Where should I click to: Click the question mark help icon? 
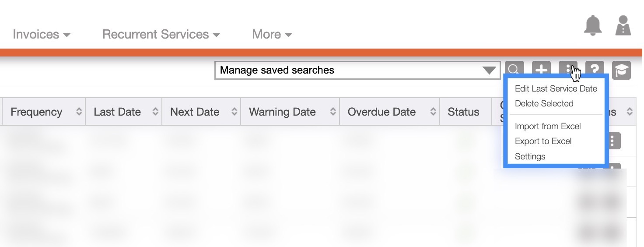pos(595,70)
